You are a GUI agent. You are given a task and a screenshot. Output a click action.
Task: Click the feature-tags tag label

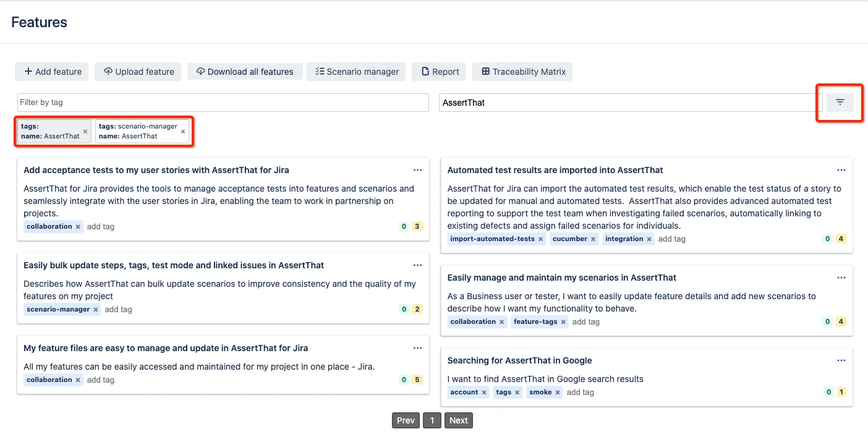535,322
